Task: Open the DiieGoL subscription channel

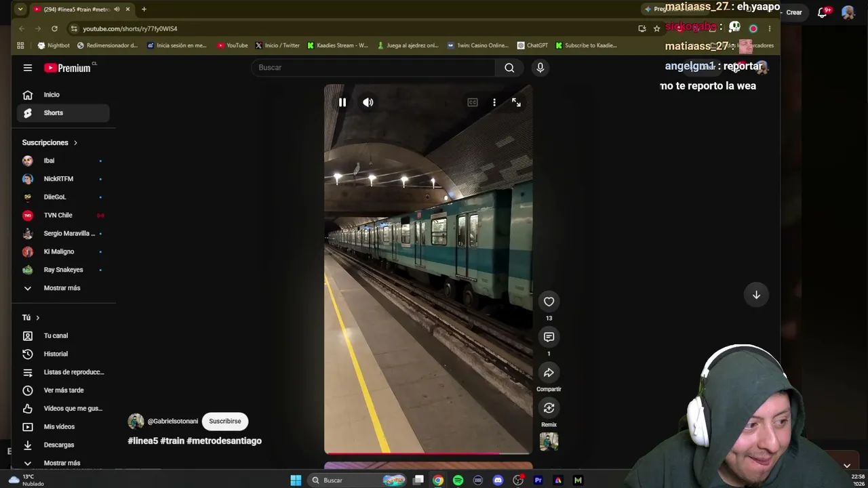Action: point(63,197)
